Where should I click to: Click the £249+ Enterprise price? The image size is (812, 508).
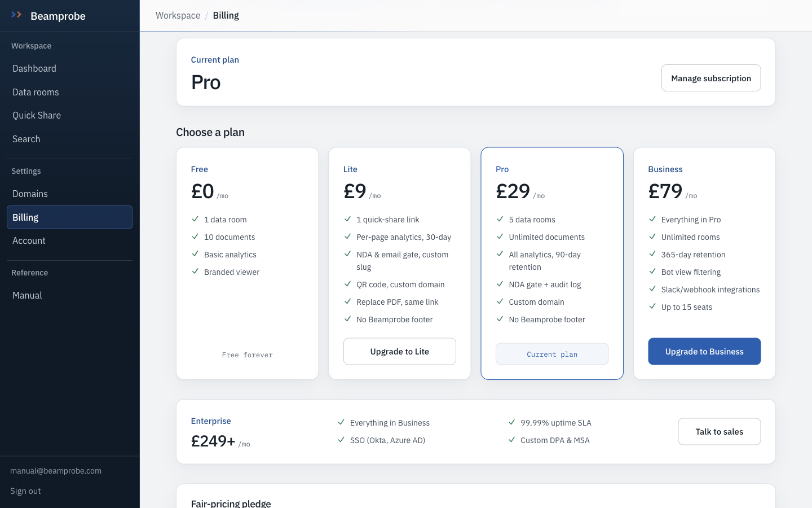pos(213,441)
